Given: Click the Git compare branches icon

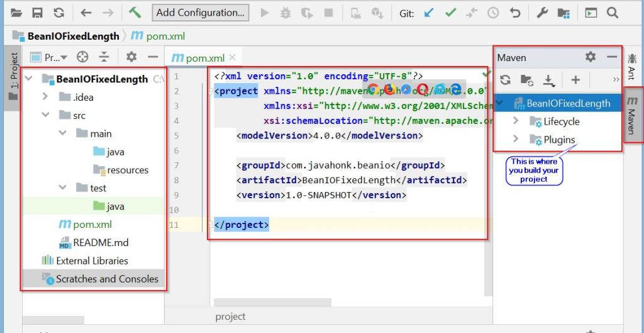Looking at the screenshot, I should (x=471, y=13).
